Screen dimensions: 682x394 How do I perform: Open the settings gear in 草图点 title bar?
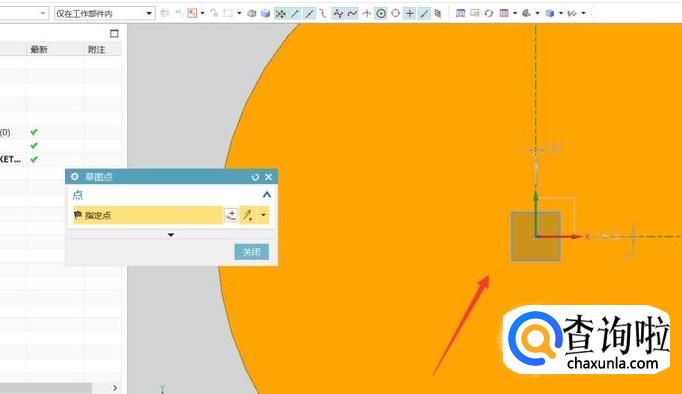[x=74, y=177]
